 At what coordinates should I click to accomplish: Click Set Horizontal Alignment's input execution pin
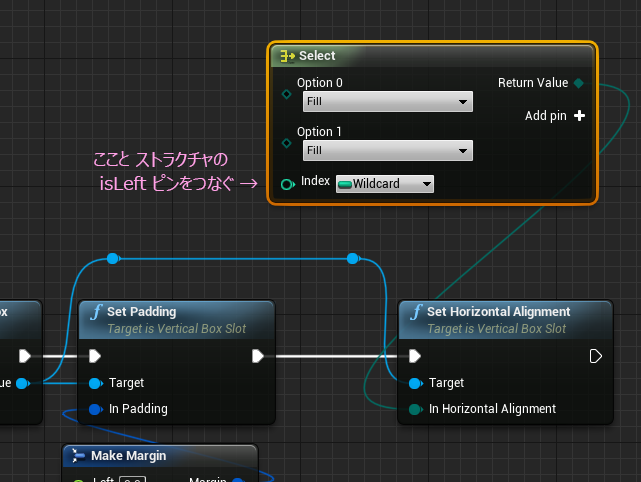coord(415,356)
